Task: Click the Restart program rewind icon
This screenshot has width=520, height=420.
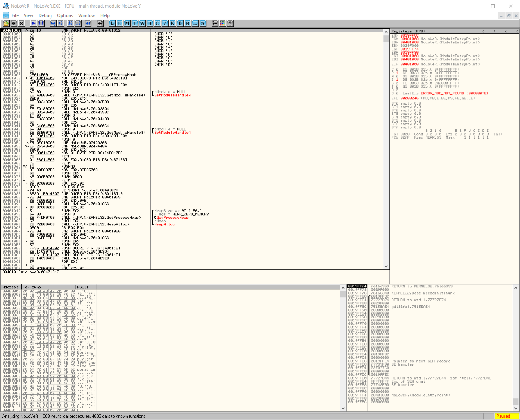Action: coord(14,23)
